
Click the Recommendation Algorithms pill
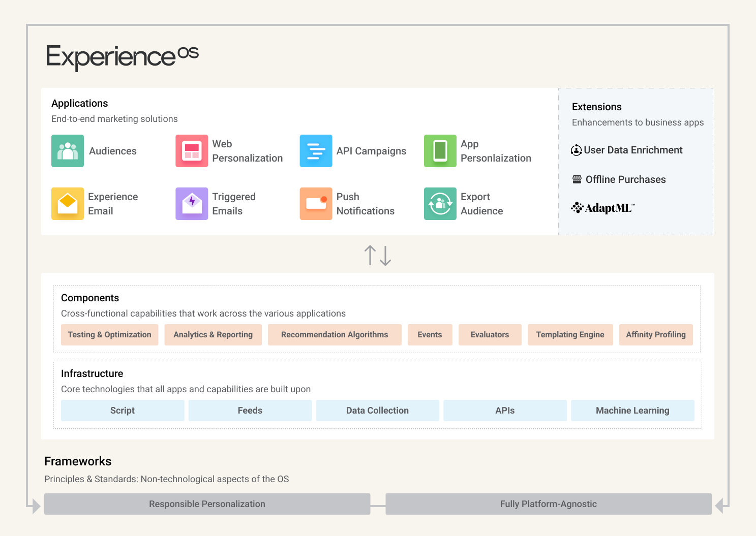[x=334, y=334]
